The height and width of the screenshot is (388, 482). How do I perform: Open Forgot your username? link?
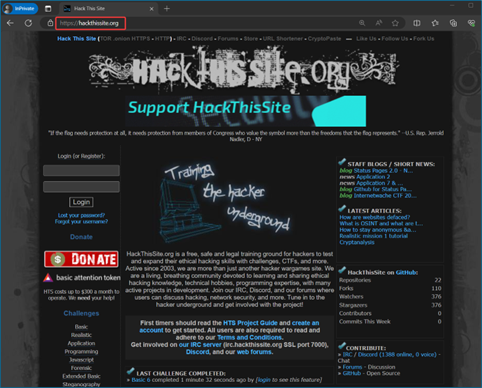tap(81, 222)
